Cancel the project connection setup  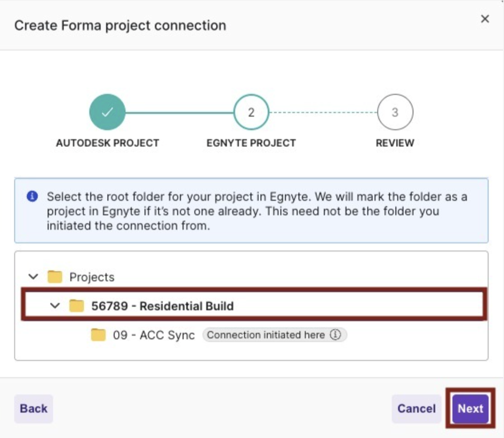coord(416,409)
